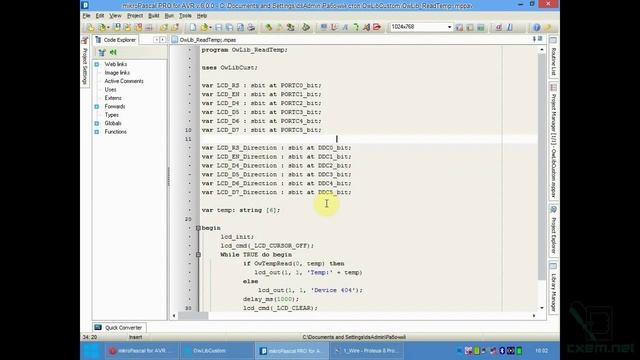The width and height of the screenshot is (640, 360).
Task: Select Externs in Code Explorer tree
Action: tap(113, 98)
